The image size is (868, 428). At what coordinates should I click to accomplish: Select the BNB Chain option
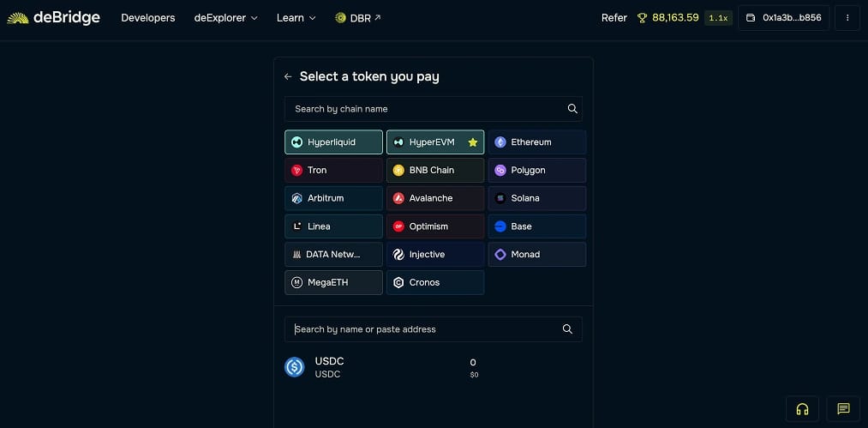pos(435,170)
